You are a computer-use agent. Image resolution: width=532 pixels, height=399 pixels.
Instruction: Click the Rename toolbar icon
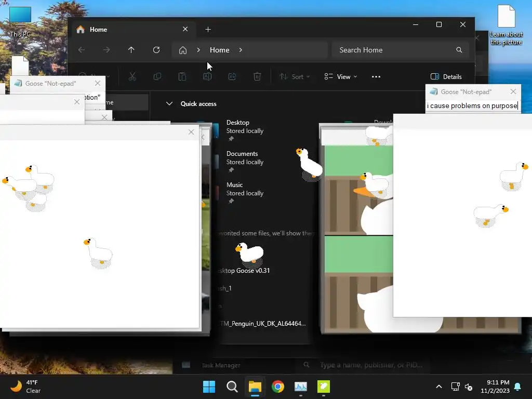tap(207, 77)
